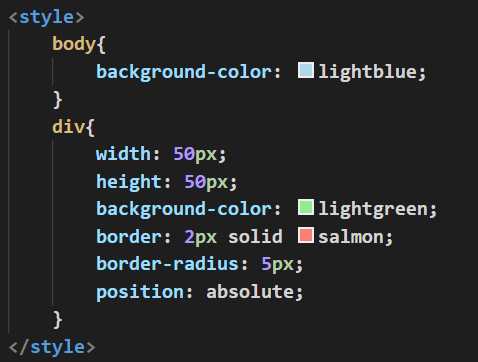Place cursor on border-radius property
The image size is (478, 362).
click(167, 264)
